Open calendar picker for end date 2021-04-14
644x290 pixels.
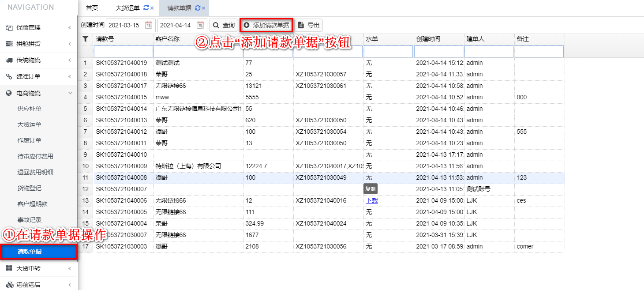[x=200, y=25]
